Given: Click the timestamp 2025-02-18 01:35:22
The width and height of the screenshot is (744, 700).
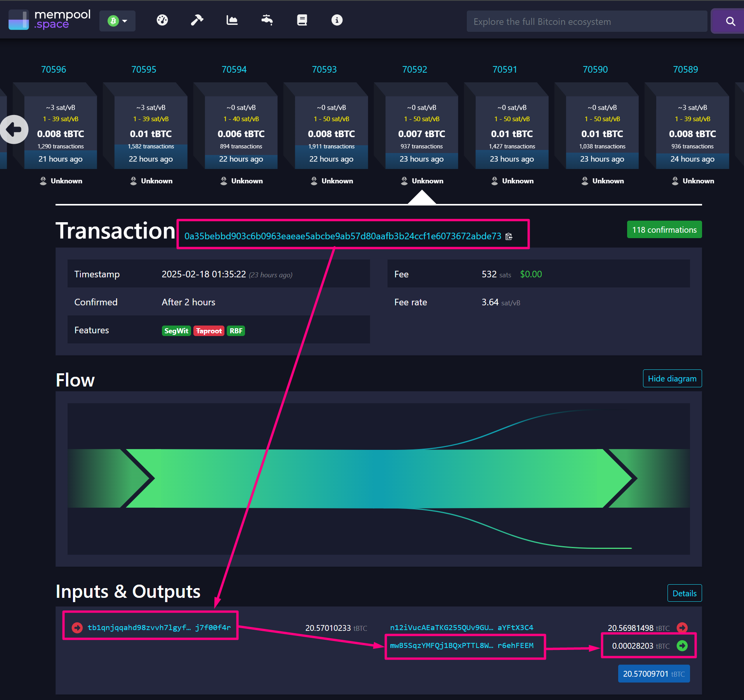Looking at the screenshot, I should (204, 274).
